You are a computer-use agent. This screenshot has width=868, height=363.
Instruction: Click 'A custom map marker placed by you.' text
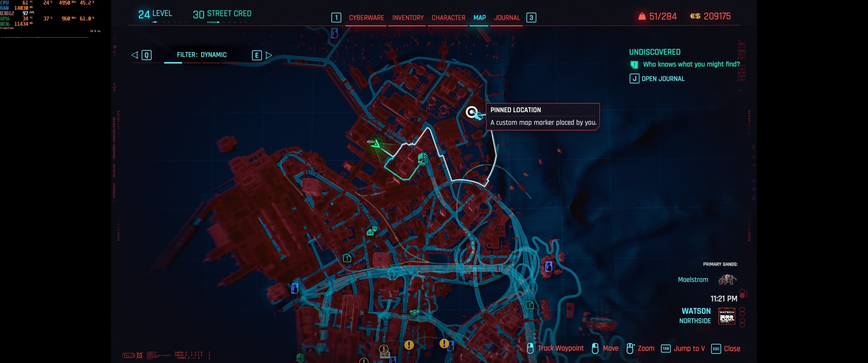coord(543,123)
